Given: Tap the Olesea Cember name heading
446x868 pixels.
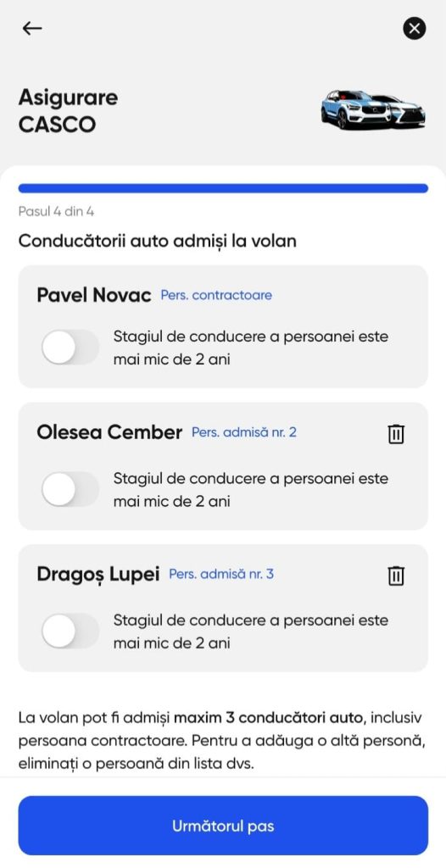Looking at the screenshot, I should pyautogui.click(x=109, y=432).
